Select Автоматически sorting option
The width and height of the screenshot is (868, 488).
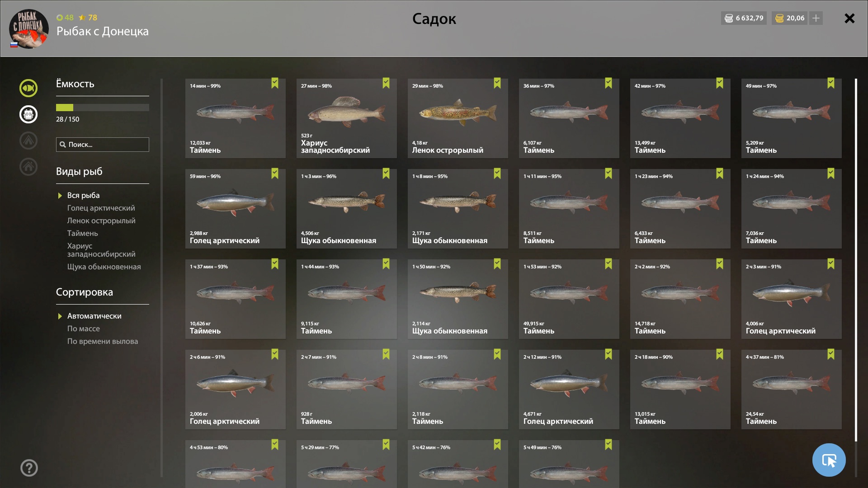[94, 316]
